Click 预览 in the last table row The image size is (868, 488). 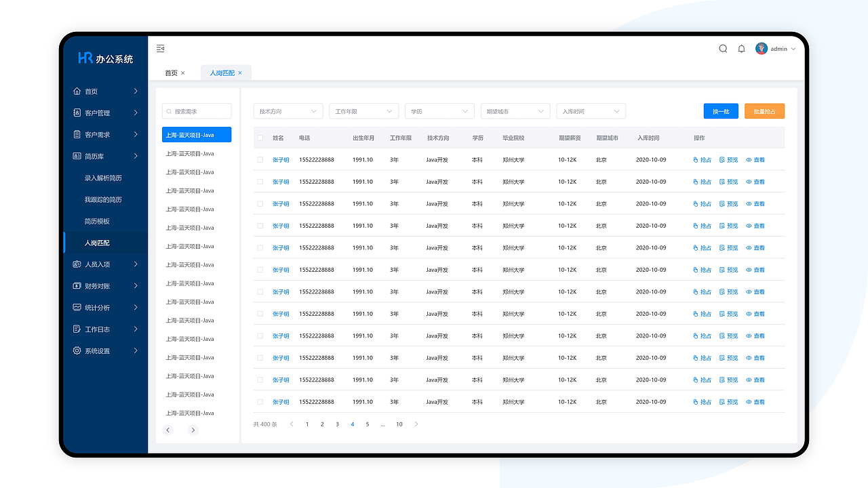(x=728, y=402)
